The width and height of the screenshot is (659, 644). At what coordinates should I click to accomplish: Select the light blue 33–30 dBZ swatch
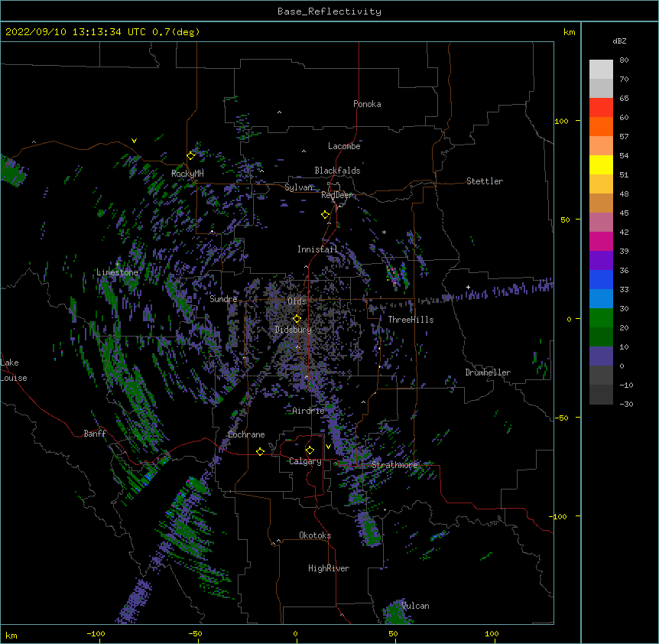pos(601,299)
